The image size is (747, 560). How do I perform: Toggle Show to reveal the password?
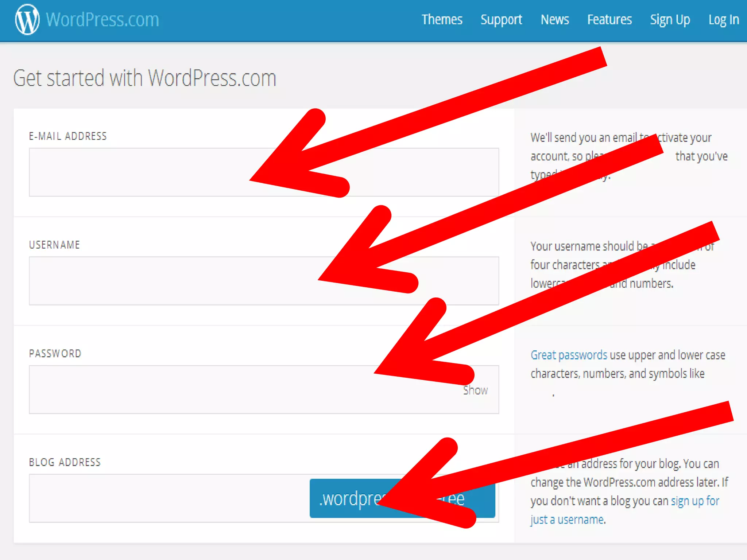coord(475,390)
